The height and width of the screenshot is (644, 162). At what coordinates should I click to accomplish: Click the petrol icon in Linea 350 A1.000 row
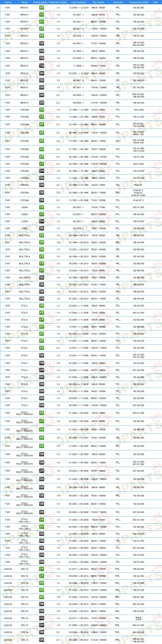click(42, 207)
